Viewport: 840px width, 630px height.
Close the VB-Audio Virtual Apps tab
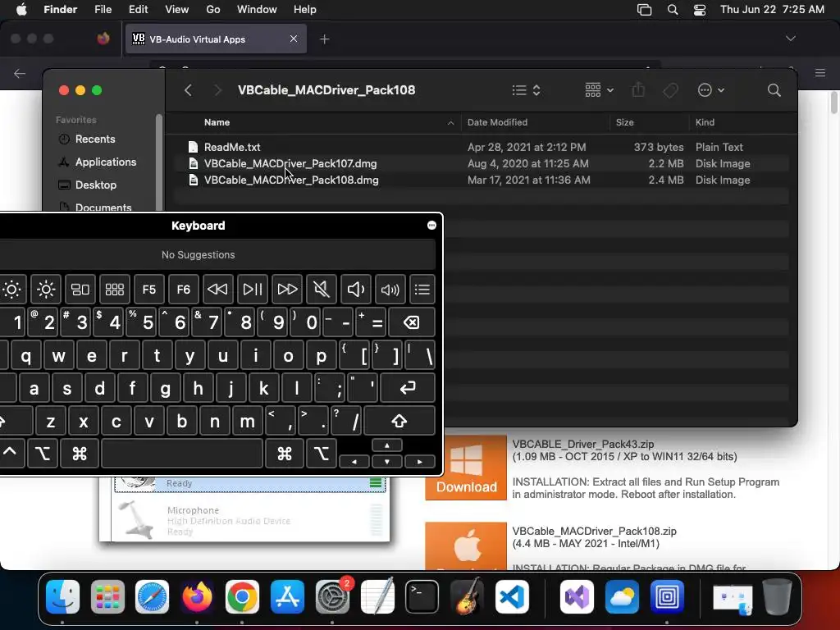[x=294, y=39]
